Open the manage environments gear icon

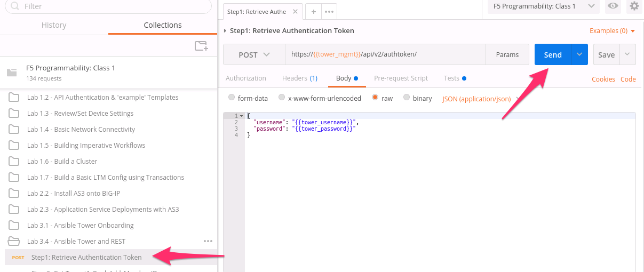pyautogui.click(x=634, y=6)
